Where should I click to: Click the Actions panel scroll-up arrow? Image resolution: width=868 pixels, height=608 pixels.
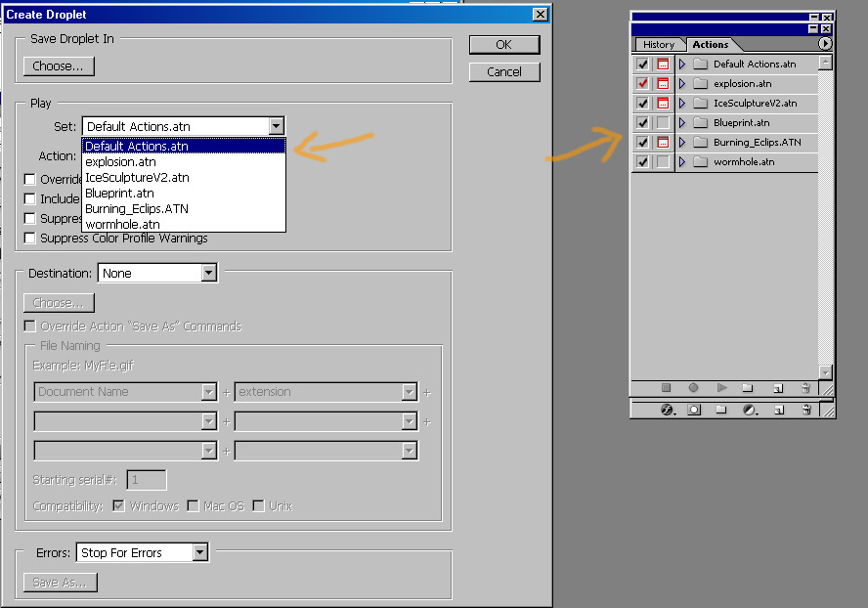coord(825,62)
